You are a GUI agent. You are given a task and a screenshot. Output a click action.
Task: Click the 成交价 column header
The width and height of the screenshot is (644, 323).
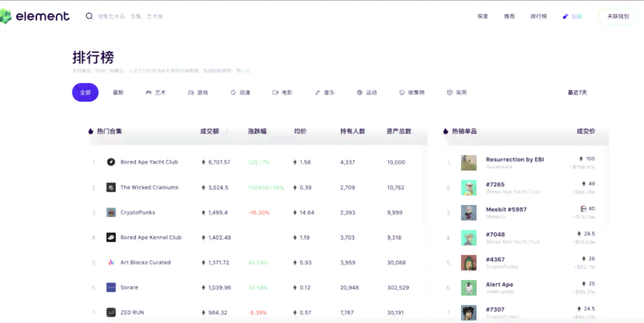tap(586, 131)
